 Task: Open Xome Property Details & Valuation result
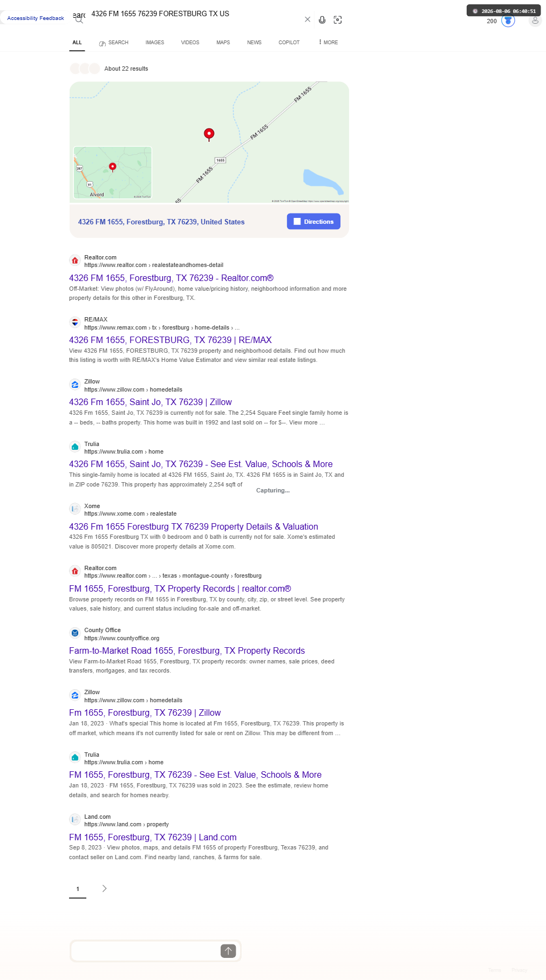(x=194, y=527)
